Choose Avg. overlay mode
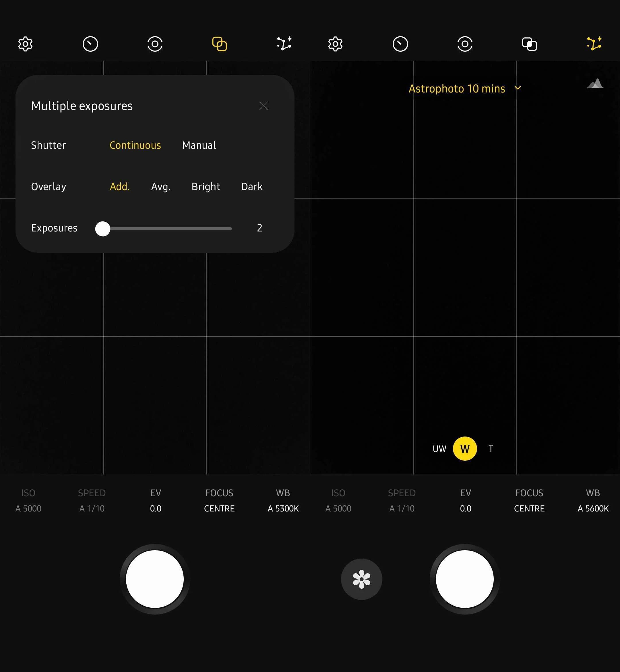Viewport: 620px width, 672px height. 161,187
